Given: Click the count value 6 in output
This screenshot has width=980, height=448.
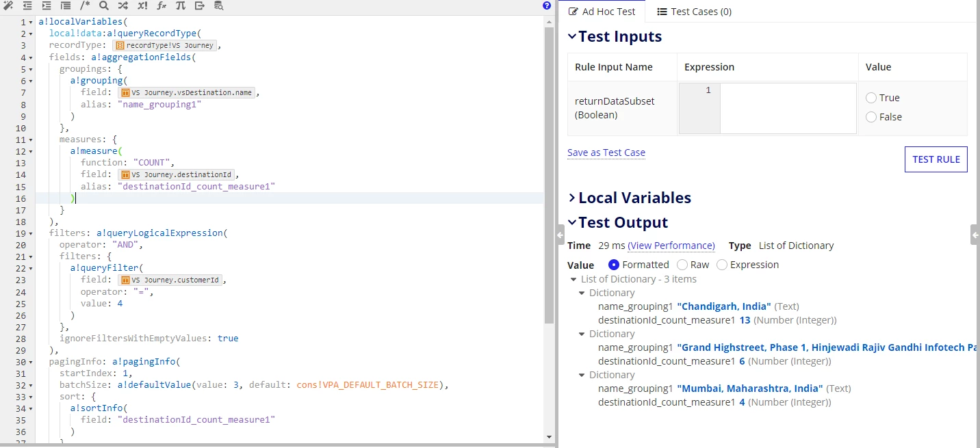Looking at the screenshot, I should 743,361.
